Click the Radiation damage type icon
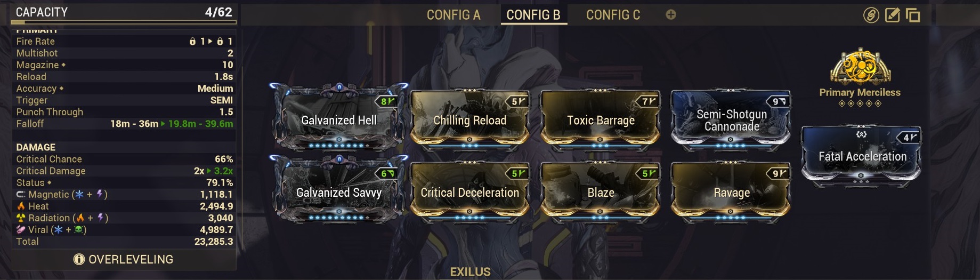The width and height of the screenshot is (980, 280). pos(21,218)
